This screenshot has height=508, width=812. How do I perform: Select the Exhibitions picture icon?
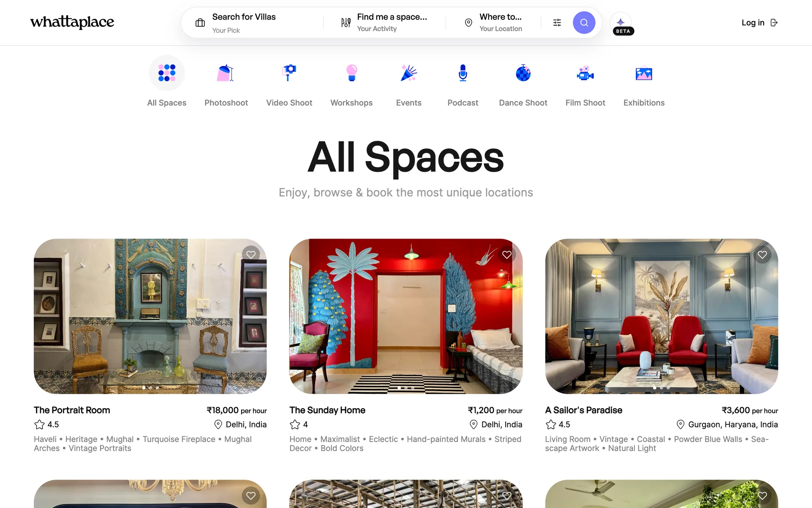click(x=644, y=74)
